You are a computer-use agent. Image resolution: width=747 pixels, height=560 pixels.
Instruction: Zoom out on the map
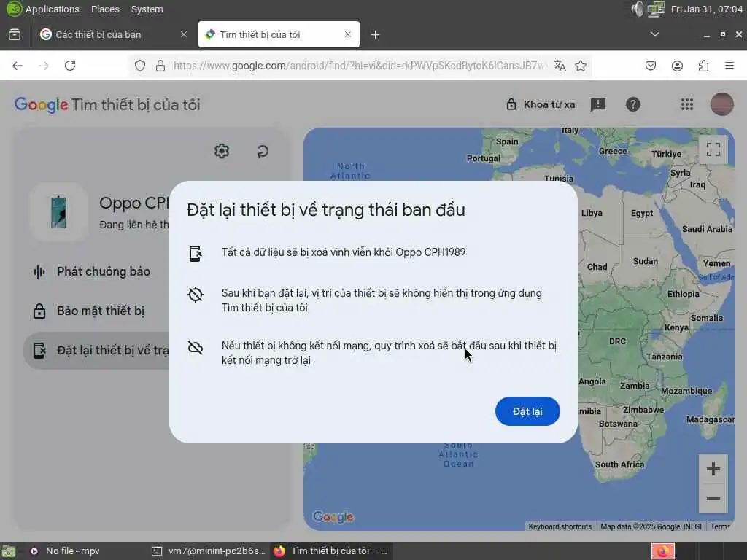click(x=713, y=499)
